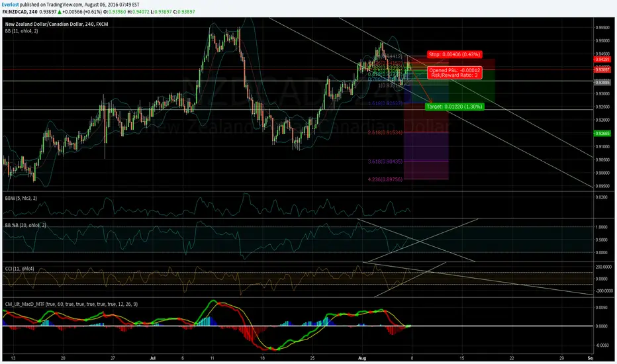Click the 1.0000 BB %B scale label

click(x=602, y=227)
